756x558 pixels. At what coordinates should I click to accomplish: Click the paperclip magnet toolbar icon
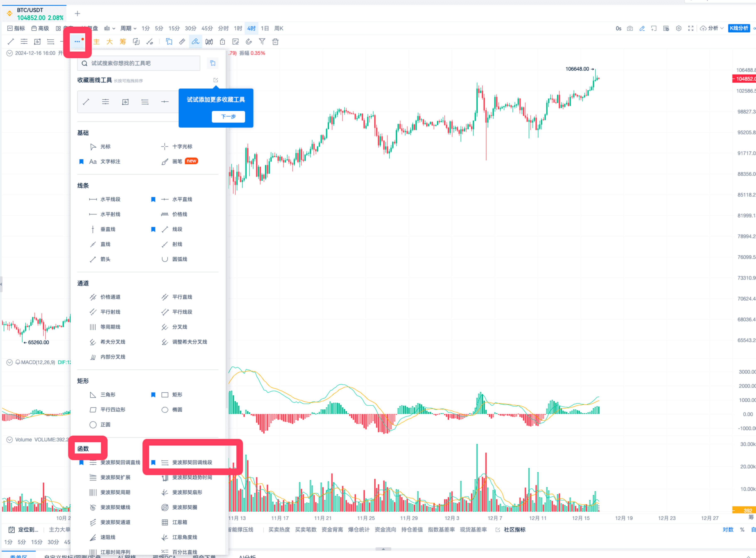[249, 42]
